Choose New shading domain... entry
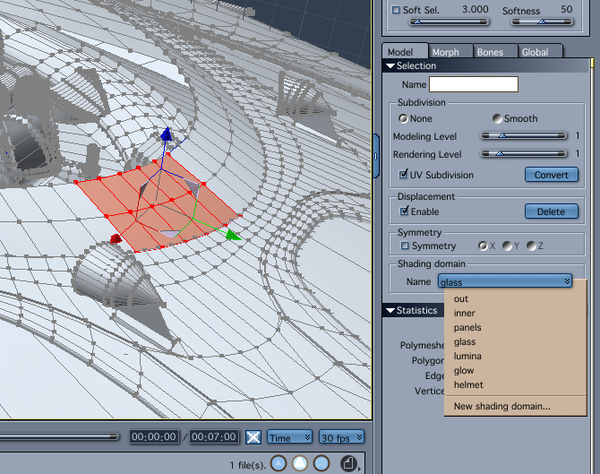This screenshot has height=474, width=600. pos(515,406)
